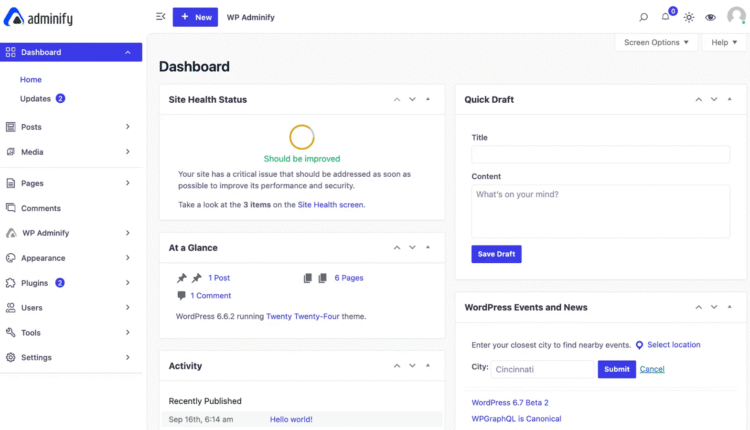Submit the city location
The width and height of the screenshot is (750, 430).
click(x=617, y=369)
